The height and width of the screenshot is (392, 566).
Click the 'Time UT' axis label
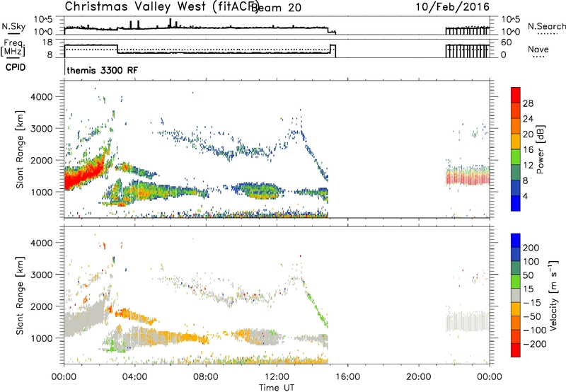pyautogui.click(x=277, y=388)
